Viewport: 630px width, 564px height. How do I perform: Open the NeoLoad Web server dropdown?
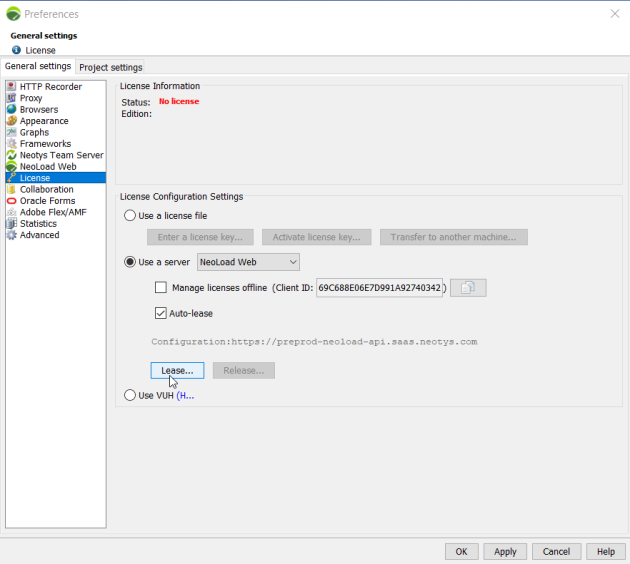(248, 262)
